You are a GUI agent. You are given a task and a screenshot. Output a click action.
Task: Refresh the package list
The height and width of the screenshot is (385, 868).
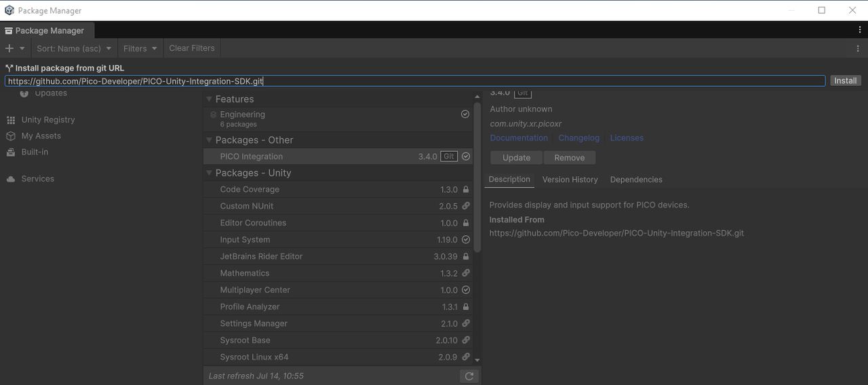click(469, 376)
